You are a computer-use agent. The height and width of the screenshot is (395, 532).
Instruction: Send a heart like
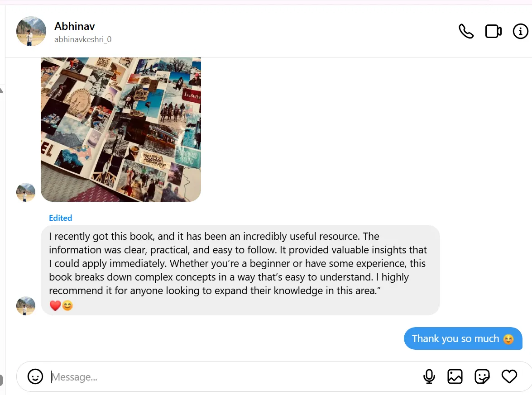pos(509,376)
